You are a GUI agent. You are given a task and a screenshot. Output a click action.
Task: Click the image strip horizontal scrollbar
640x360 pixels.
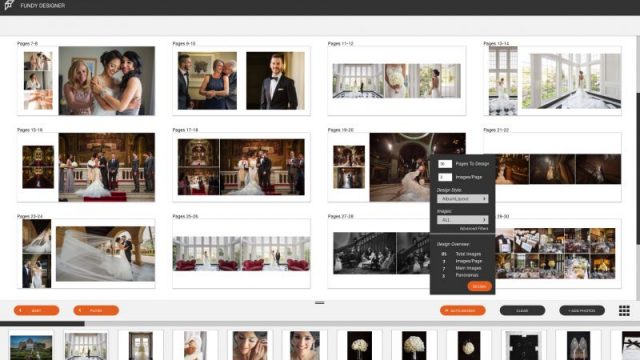pyautogui.click(x=42, y=324)
